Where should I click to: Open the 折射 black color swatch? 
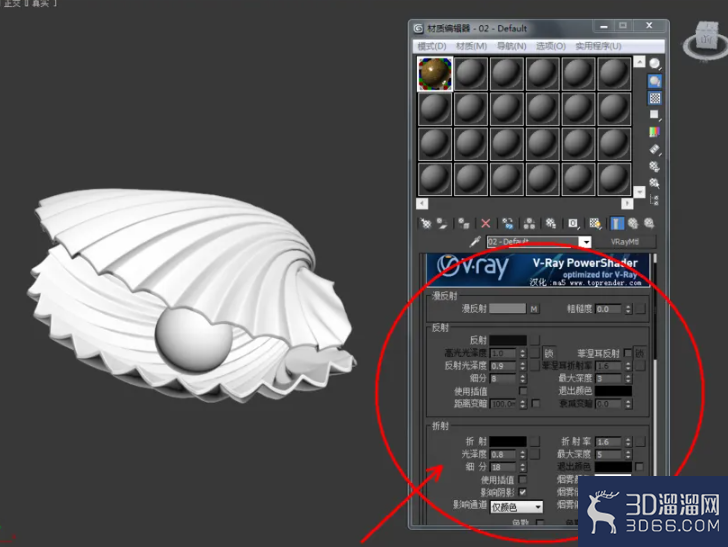point(507,441)
